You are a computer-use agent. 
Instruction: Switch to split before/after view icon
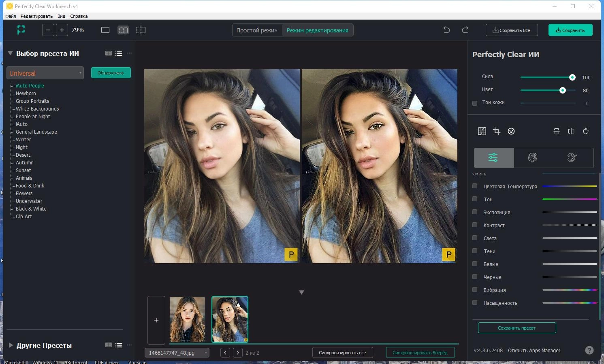pyautogui.click(x=123, y=30)
